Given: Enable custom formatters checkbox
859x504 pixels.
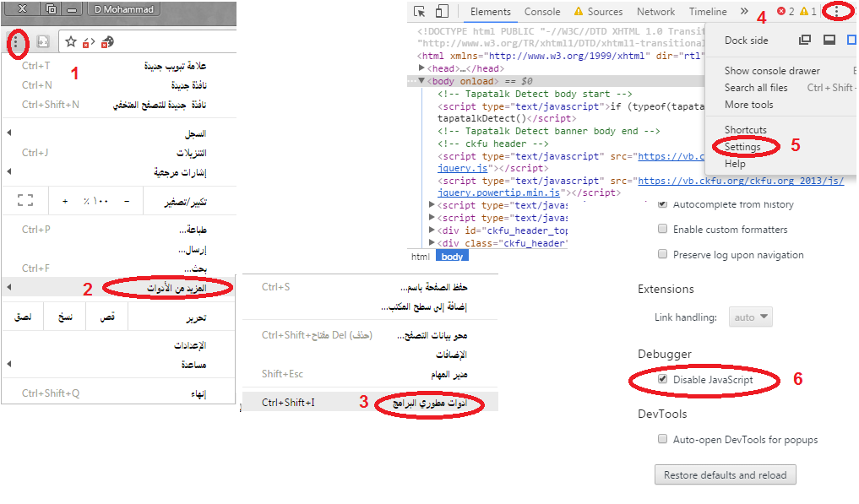Looking at the screenshot, I should click(x=663, y=229).
